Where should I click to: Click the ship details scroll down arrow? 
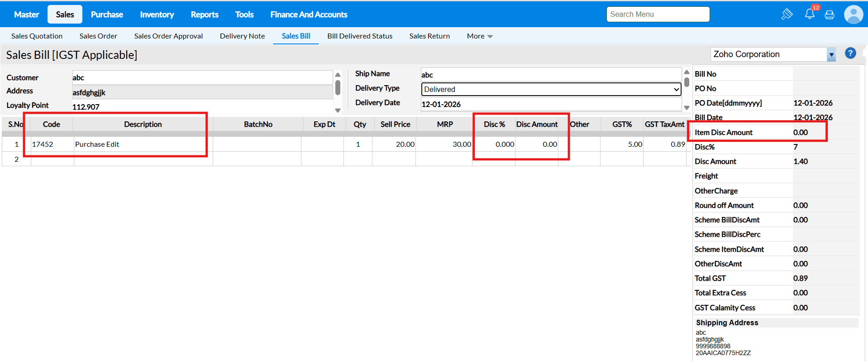pyautogui.click(x=687, y=108)
